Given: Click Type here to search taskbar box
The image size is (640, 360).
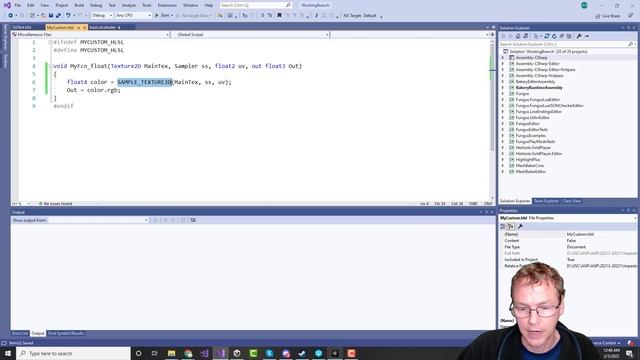Looking at the screenshot, I should (73, 353).
